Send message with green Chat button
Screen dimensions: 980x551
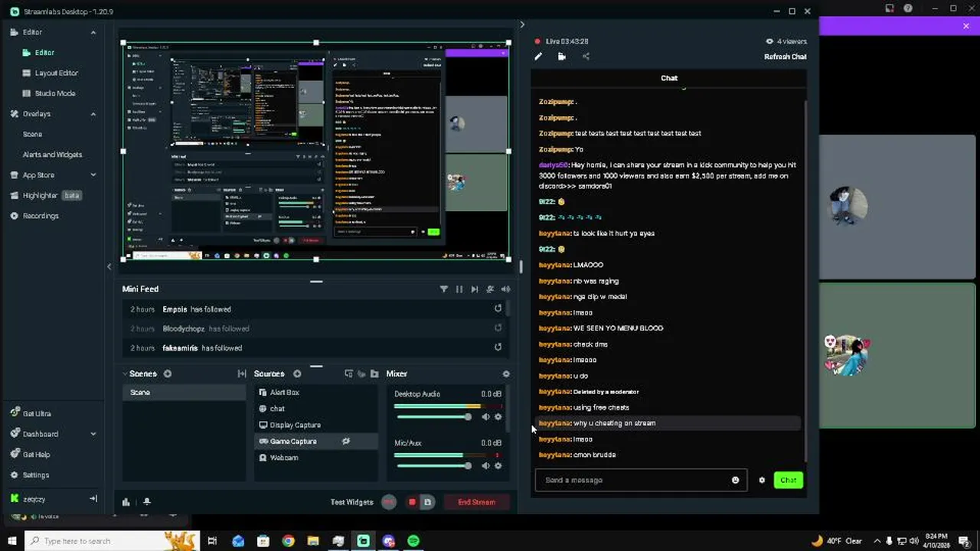click(788, 480)
